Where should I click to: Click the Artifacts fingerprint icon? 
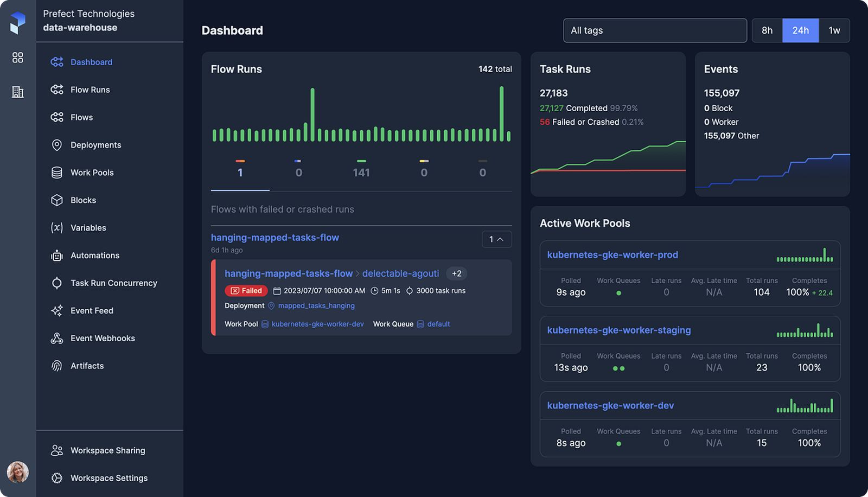[x=57, y=366]
